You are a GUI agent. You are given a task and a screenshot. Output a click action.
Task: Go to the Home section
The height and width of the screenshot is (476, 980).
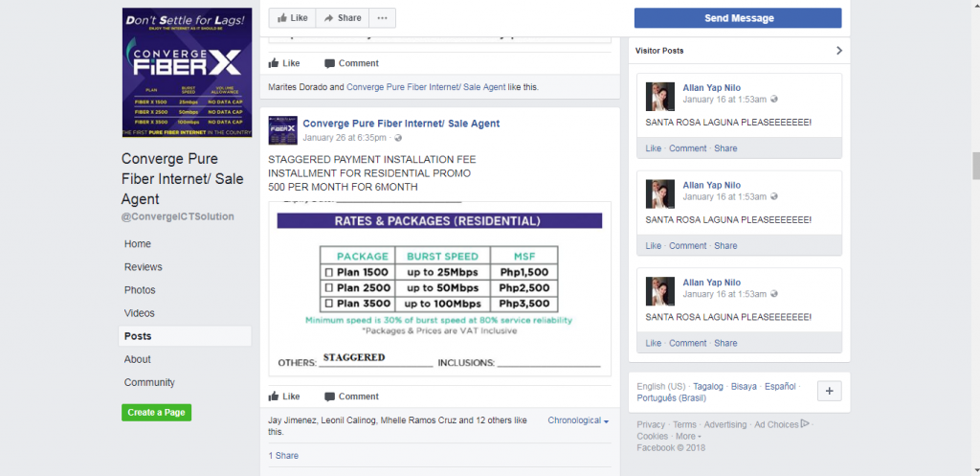(x=138, y=244)
